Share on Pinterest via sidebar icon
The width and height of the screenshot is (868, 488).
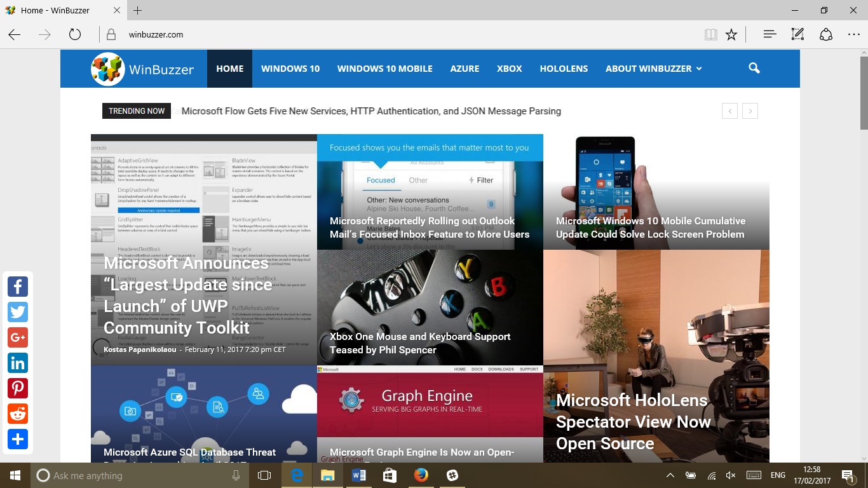pyautogui.click(x=18, y=388)
